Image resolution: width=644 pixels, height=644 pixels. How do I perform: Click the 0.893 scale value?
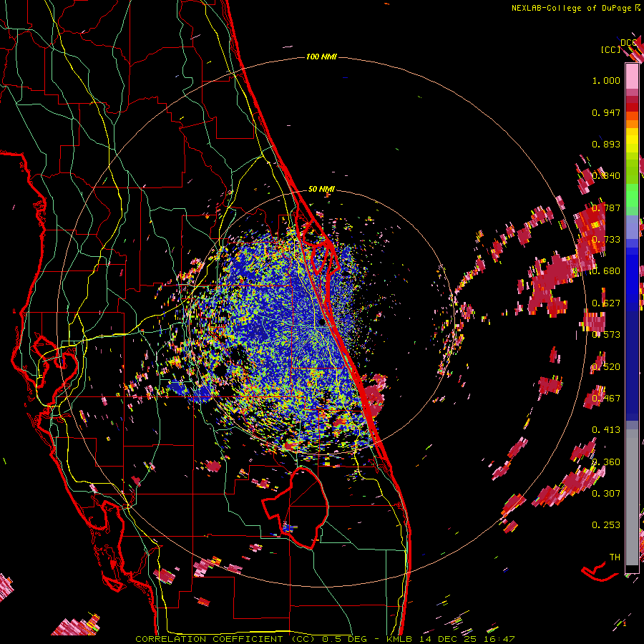(606, 144)
